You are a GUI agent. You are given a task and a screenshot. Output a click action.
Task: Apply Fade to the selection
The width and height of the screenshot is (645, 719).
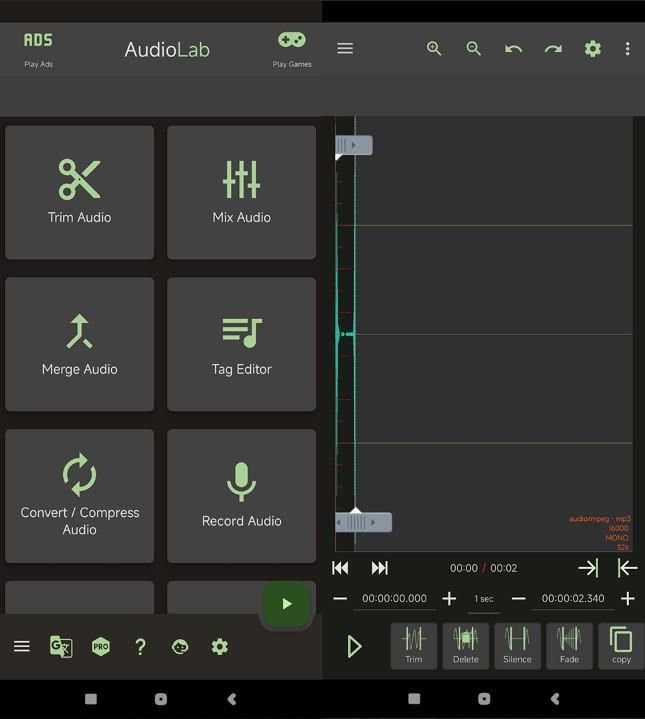pos(569,646)
